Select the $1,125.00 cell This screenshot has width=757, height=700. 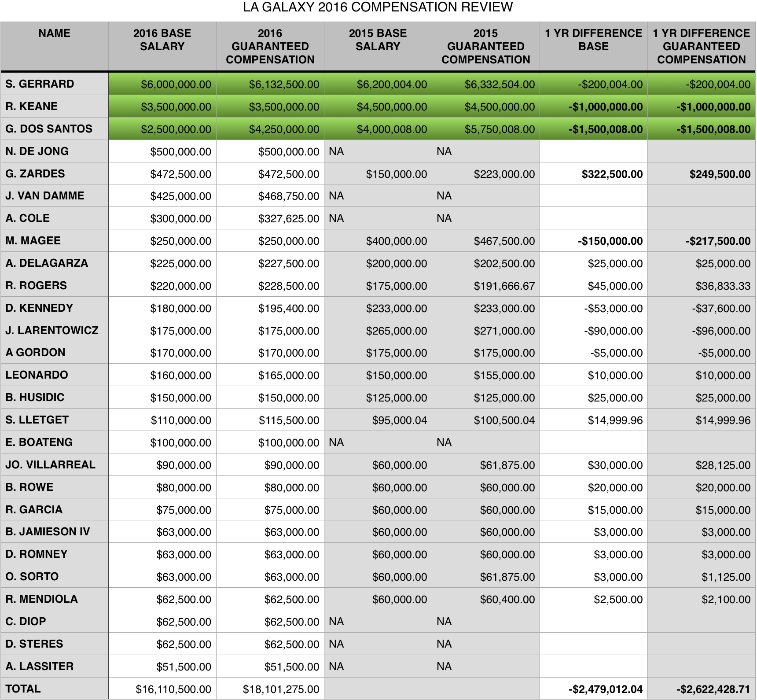[x=702, y=576]
